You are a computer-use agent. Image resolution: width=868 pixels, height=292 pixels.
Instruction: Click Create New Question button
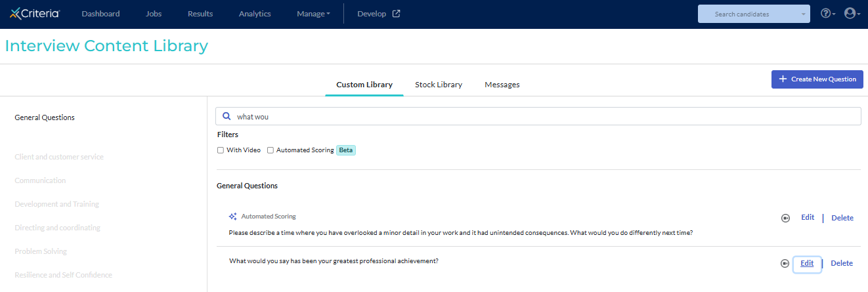(817, 79)
